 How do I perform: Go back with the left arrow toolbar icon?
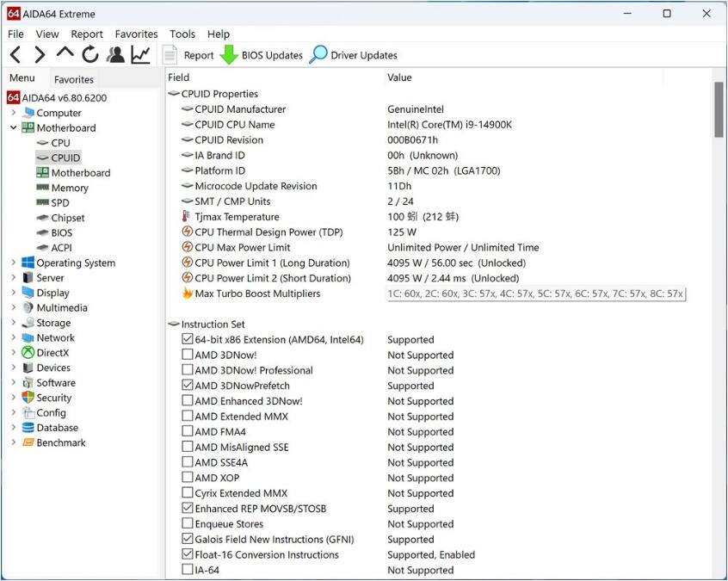15,55
